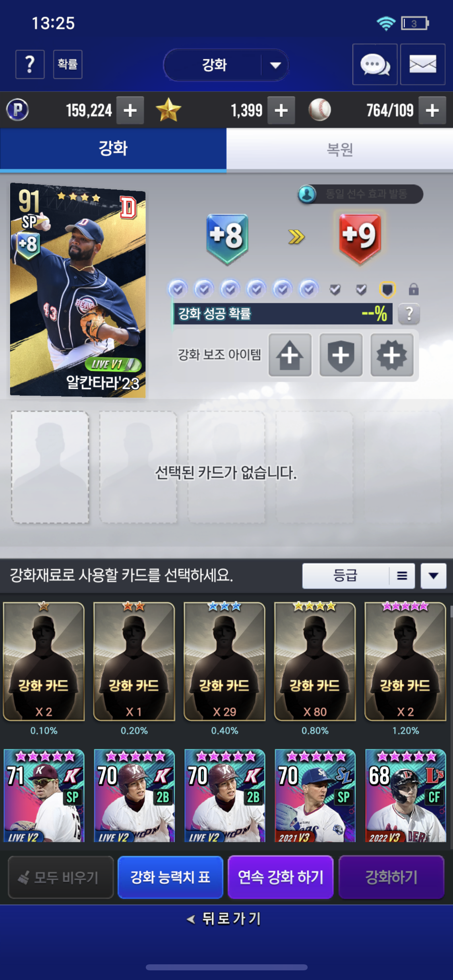Expand the arrow next to grade filter
This screenshot has height=980, width=453.
(x=434, y=576)
